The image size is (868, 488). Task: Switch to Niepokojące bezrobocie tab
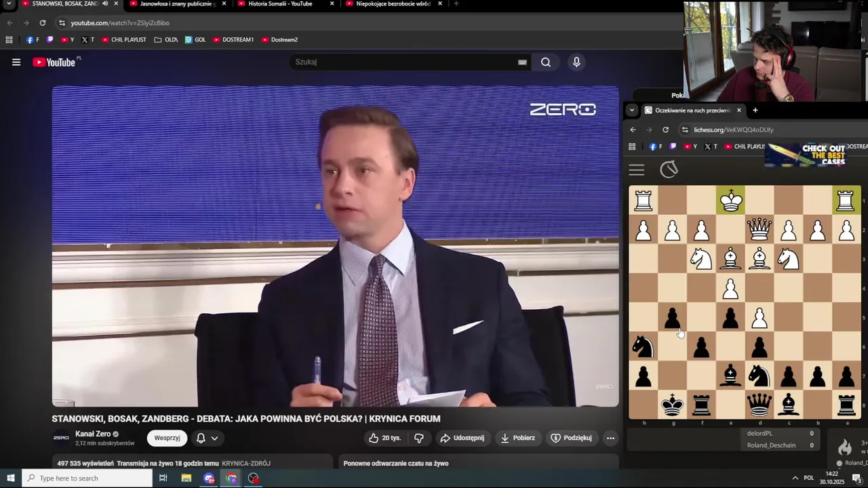[x=393, y=4]
